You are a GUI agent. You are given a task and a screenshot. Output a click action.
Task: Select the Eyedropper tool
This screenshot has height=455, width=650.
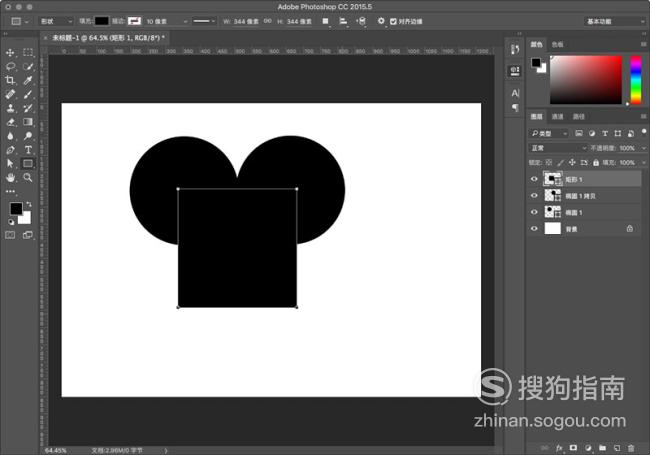coord(28,80)
